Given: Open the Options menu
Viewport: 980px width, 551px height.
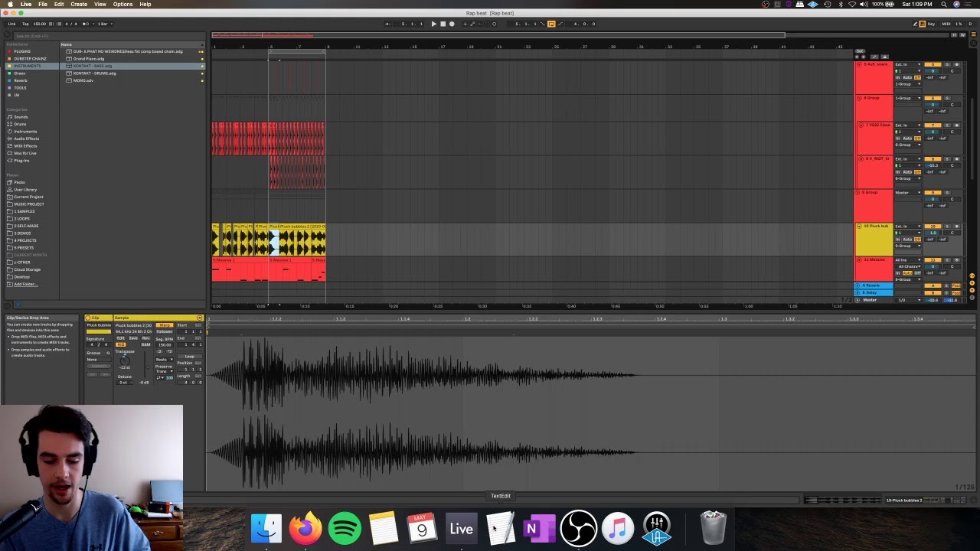Looking at the screenshot, I should 122,4.
